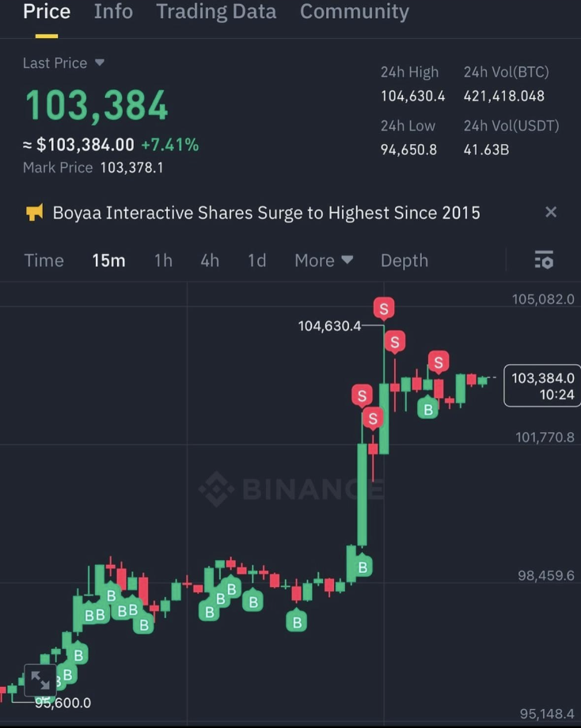Tap the 95,600.0 low price label on chart
581x728 pixels.
point(63,703)
